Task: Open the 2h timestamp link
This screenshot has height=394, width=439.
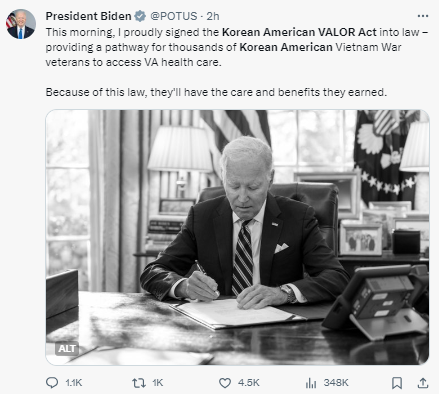Action: pos(213,16)
